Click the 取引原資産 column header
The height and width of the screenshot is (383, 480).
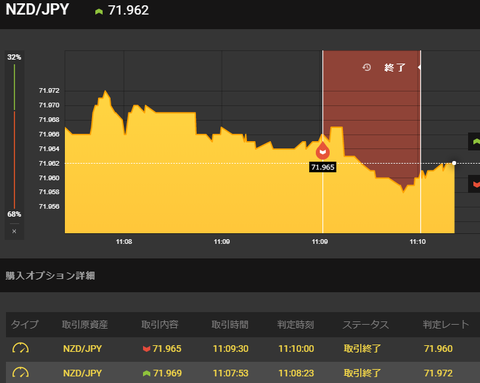point(85,324)
